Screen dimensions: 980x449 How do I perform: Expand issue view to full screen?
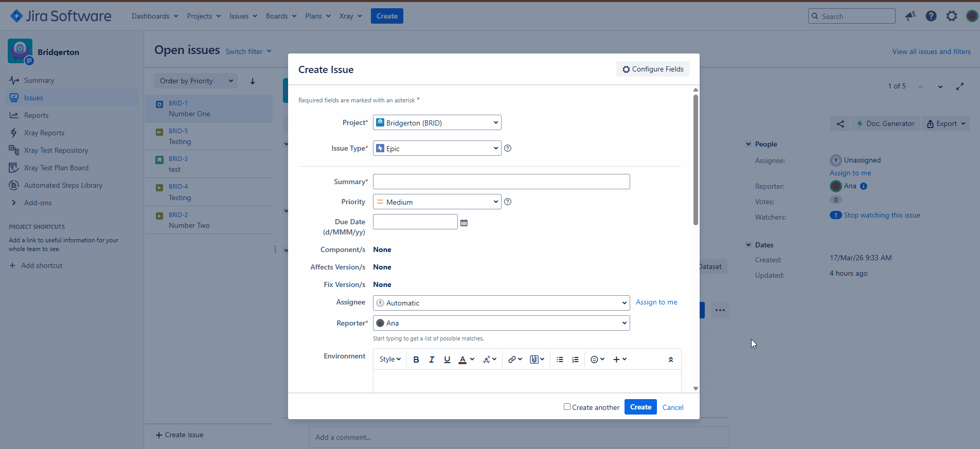[x=960, y=86]
